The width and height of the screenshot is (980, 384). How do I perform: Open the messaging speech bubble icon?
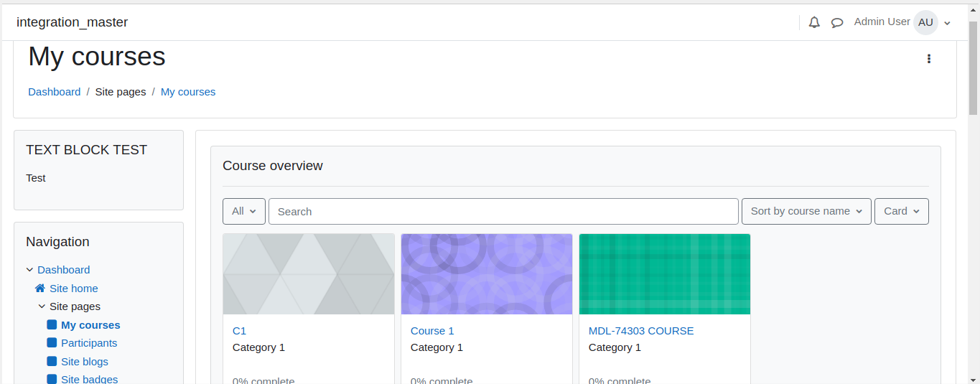point(837,22)
